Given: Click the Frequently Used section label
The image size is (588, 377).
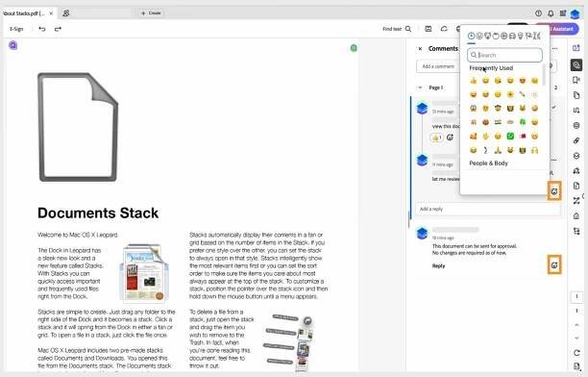Looking at the screenshot, I should pos(491,68).
